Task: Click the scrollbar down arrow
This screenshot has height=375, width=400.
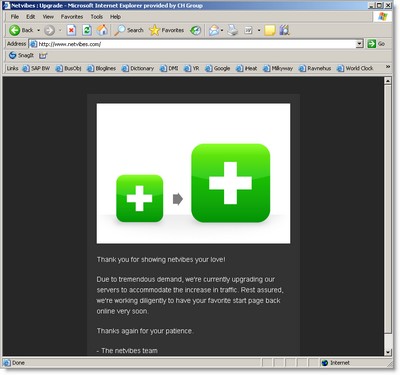Action: click(387, 352)
